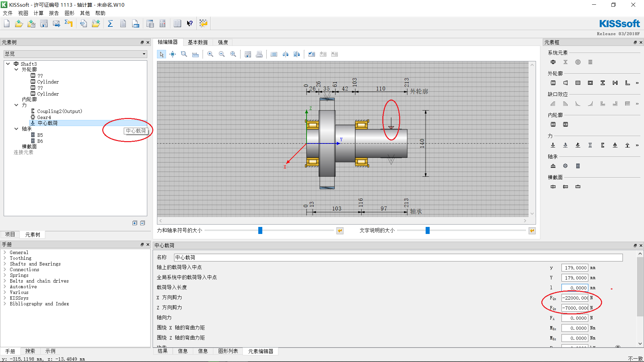This screenshot has width=644, height=362.
Task: Click the zoom out magnifier icon
Action: [x=222, y=54]
